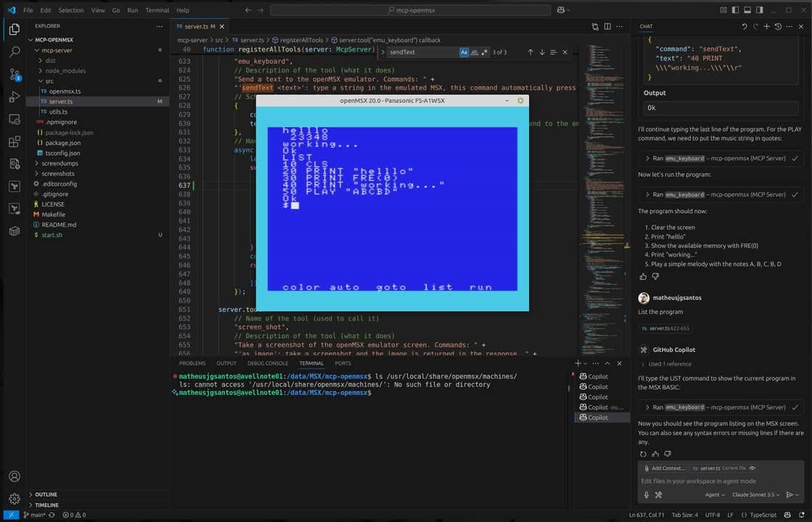
Task: Click the open changes icon in editor toolbar
Action: [x=595, y=26]
